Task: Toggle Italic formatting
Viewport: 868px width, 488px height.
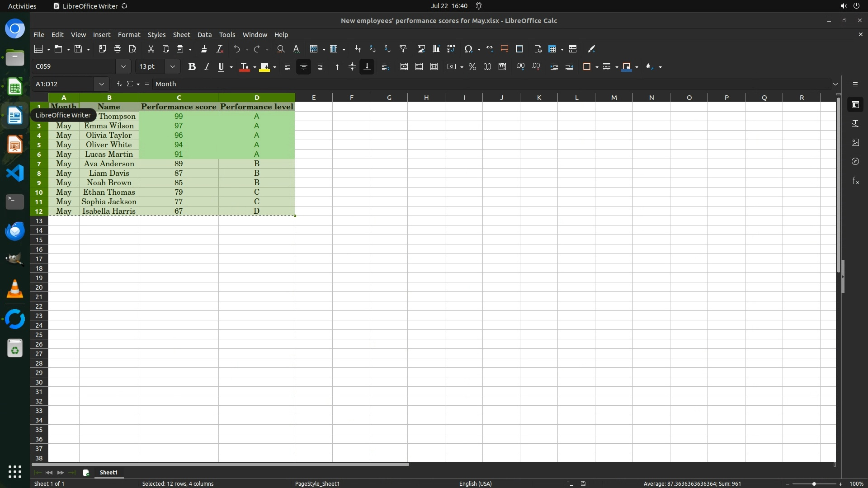Action: 207,67
